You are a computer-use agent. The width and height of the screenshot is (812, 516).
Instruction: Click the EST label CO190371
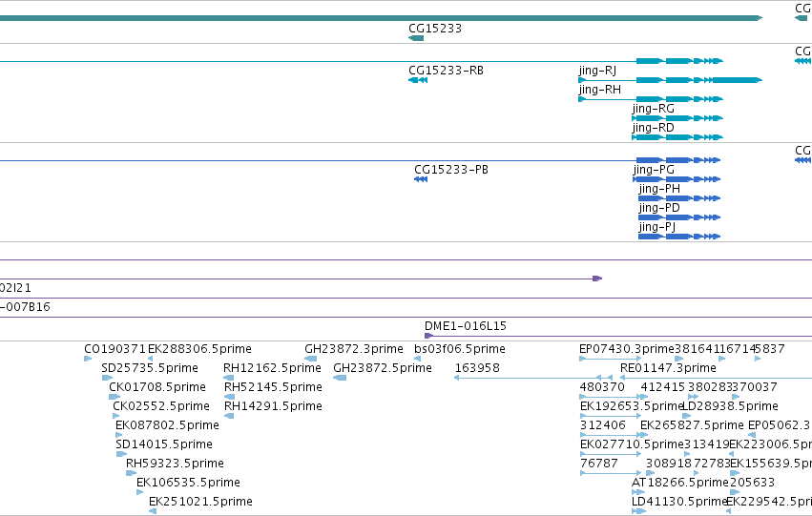(x=115, y=349)
